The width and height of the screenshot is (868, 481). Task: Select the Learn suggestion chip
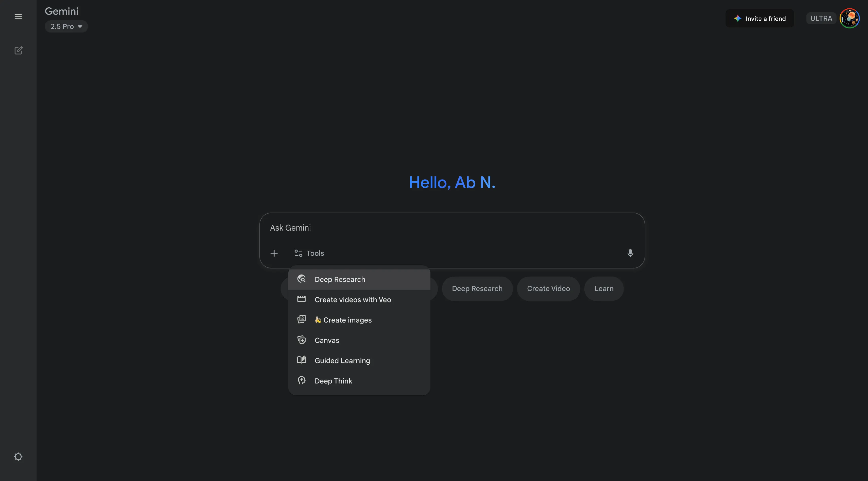pyautogui.click(x=604, y=288)
